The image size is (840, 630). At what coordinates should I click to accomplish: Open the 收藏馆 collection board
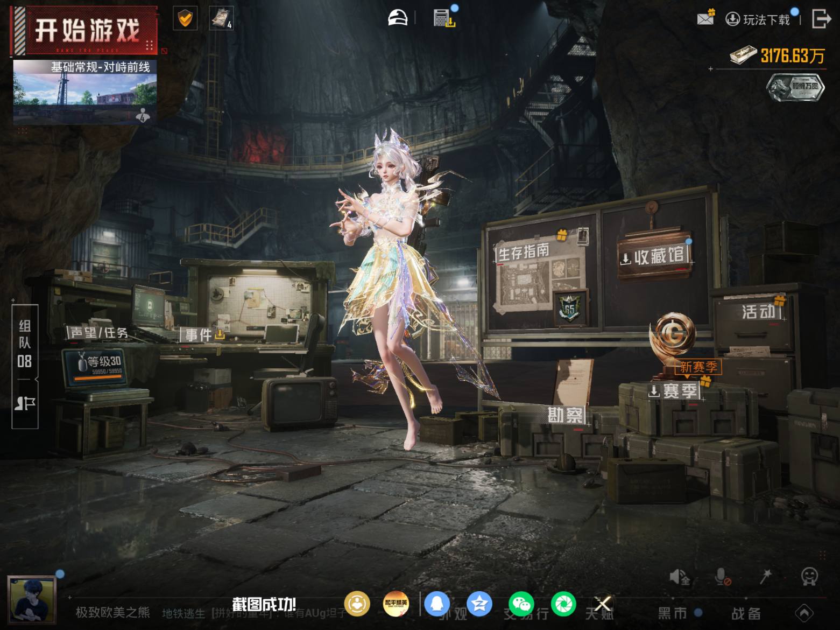654,256
